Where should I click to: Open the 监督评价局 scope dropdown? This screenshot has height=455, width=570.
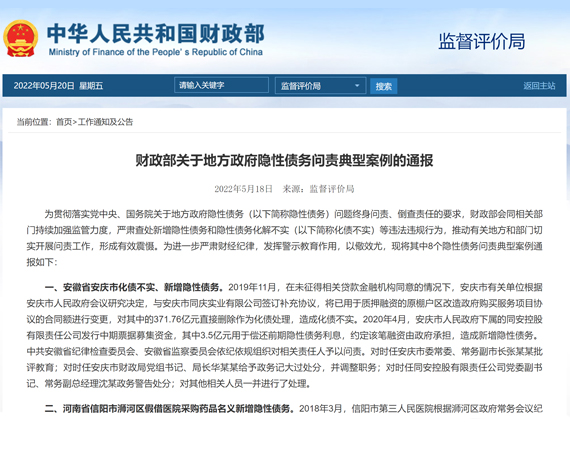320,86
